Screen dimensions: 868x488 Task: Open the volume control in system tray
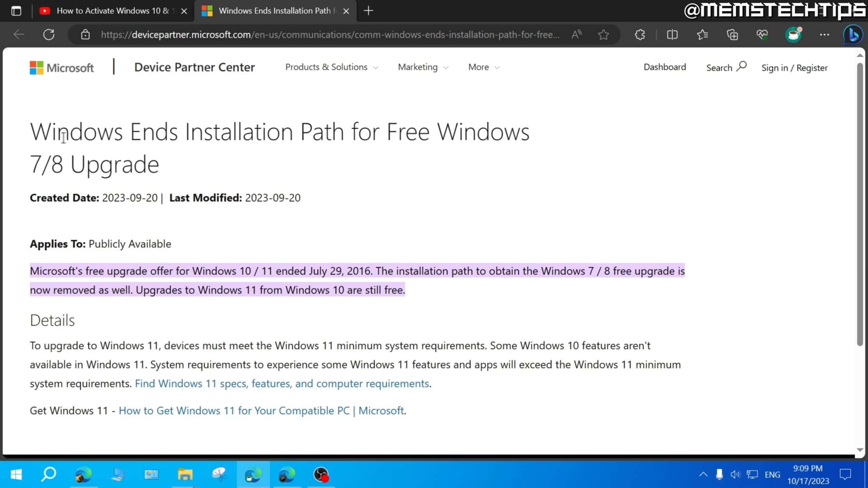click(x=735, y=474)
